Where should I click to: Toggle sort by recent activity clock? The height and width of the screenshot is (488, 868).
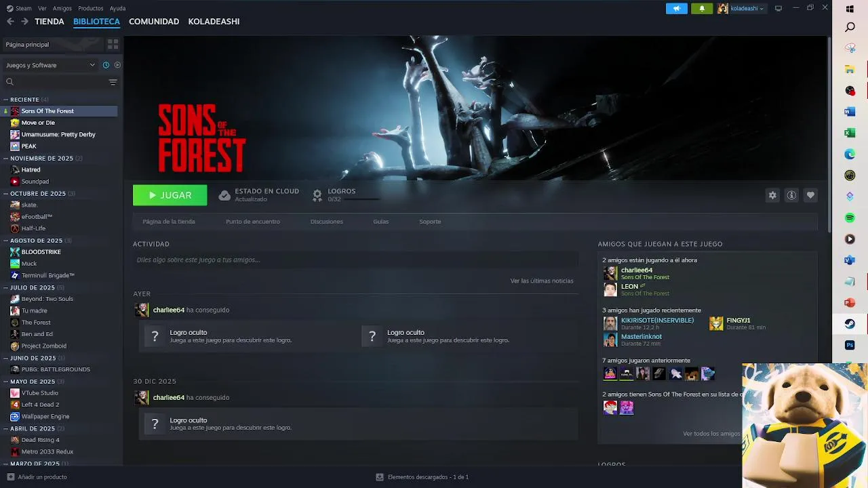coord(106,65)
